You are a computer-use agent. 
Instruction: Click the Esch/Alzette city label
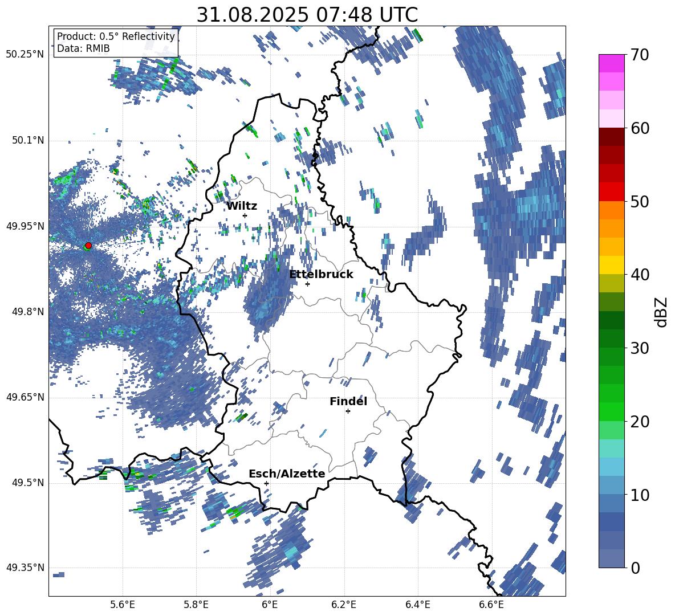(x=287, y=474)
